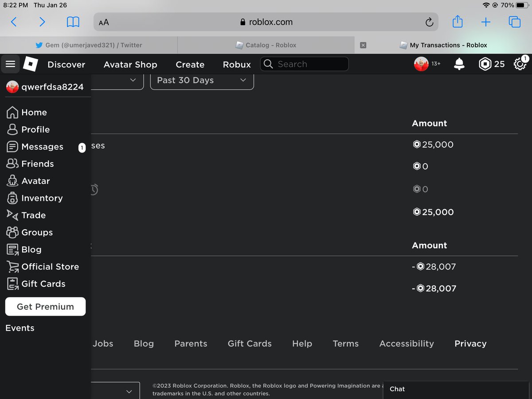
Task: Click the Roblox logo
Action: 30,64
